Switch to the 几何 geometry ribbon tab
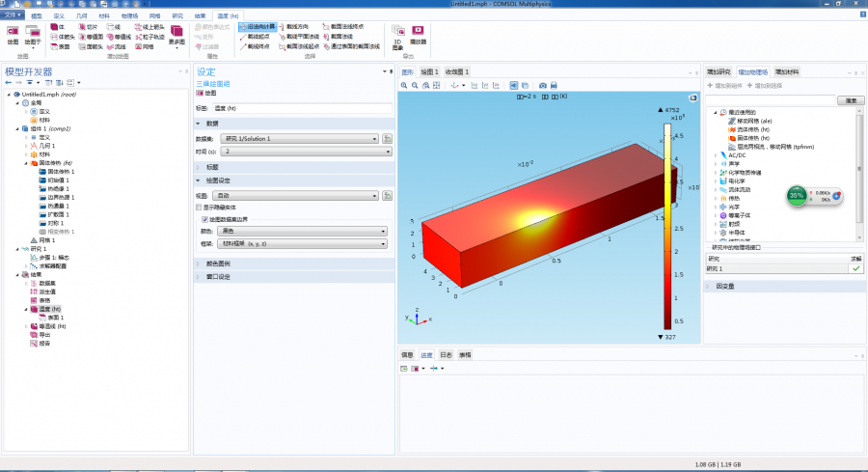 81,16
